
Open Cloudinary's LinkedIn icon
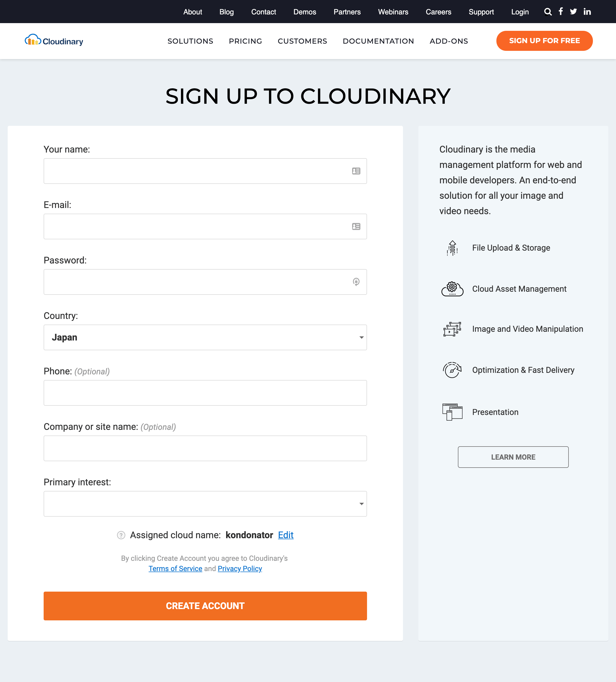pos(587,12)
